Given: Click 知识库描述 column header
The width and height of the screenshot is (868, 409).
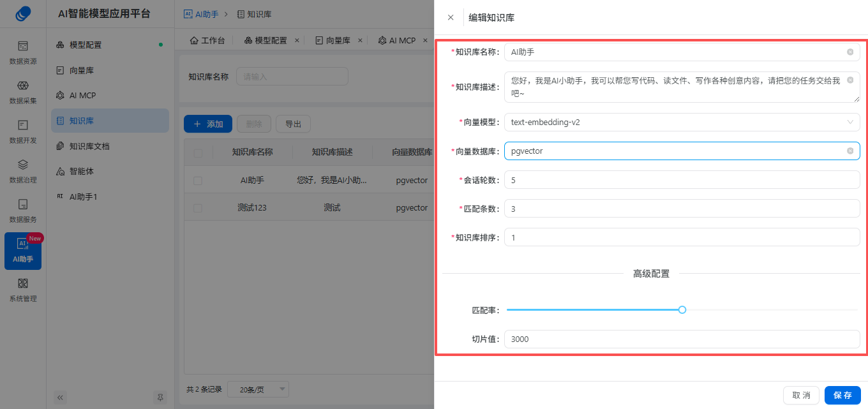Looking at the screenshot, I should coord(332,152).
